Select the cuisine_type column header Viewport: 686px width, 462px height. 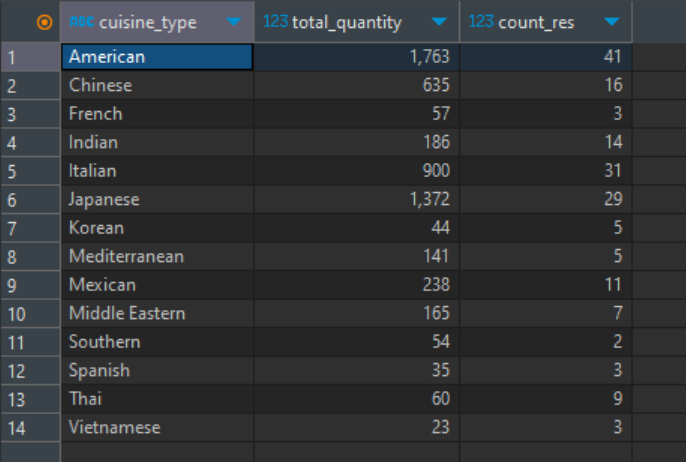(157, 22)
